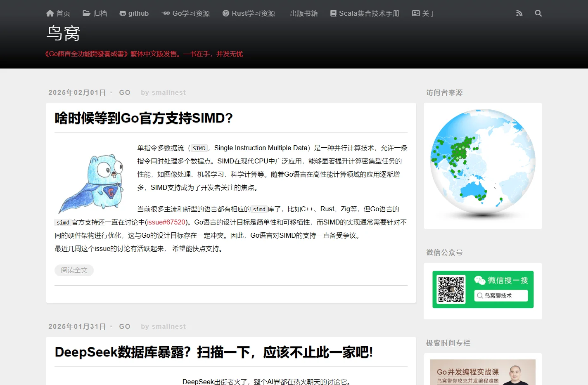This screenshot has width=588, height=385.
Task: Click the Go并发编程实战课 banner image
Action: coord(483,372)
